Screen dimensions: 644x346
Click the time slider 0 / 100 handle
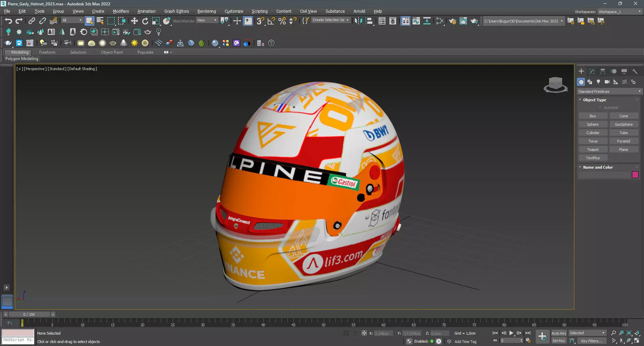coord(29,314)
